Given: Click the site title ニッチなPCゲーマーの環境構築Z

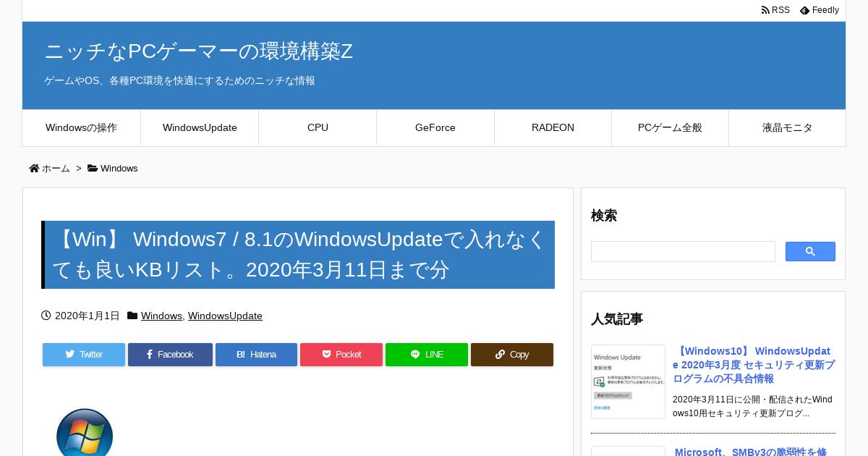Looking at the screenshot, I should coord(199,51).
